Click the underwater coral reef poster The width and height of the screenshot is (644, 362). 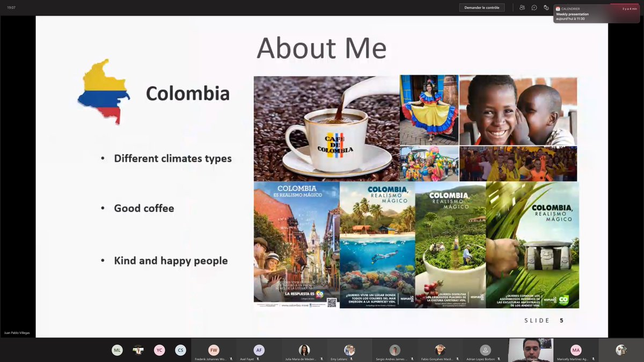(x=377, y=245)
